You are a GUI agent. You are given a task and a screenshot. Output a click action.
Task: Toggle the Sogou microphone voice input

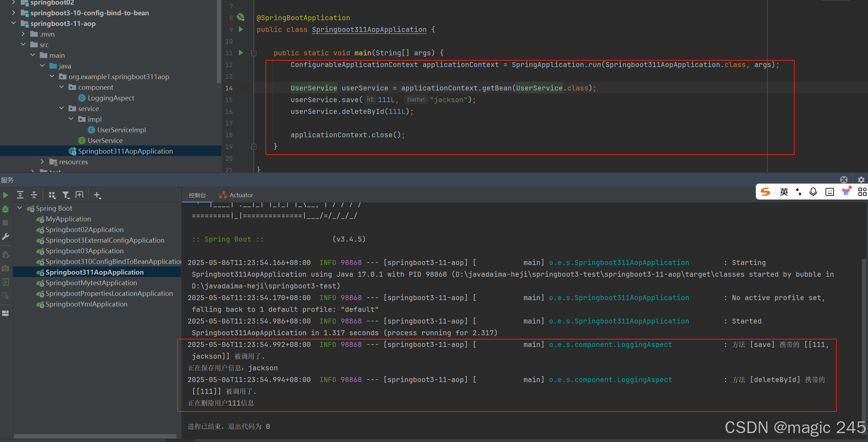coord(813,192)
